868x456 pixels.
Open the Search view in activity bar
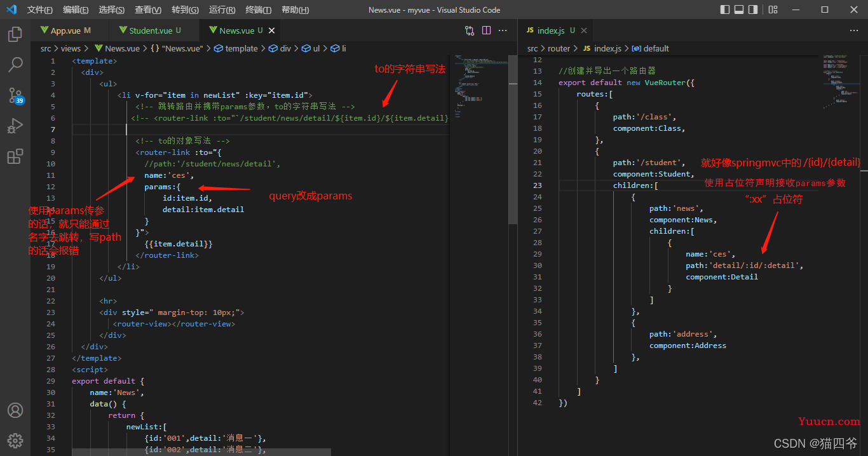pyautogui.click(x=15, y=64)
